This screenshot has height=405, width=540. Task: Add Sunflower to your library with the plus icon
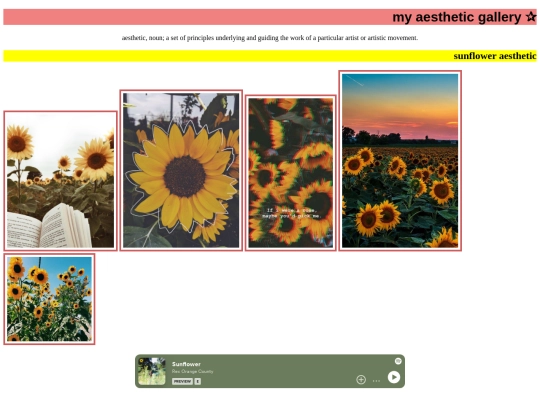click(x=361, y=380)
